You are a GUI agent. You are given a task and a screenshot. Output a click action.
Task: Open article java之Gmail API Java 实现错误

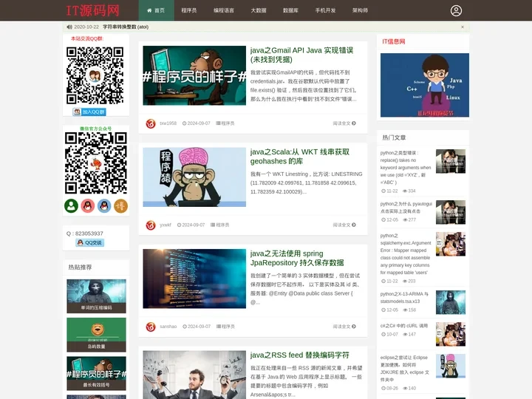301,55
